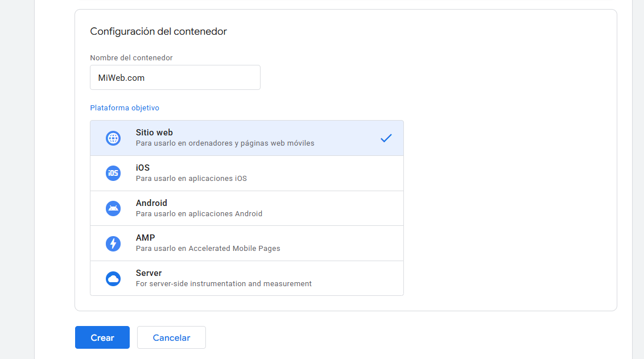Viewport: 644px width, 359px height.
Task: Click 'For server-side instrumentation and measurement' text
Action: (x=224, y=284)
